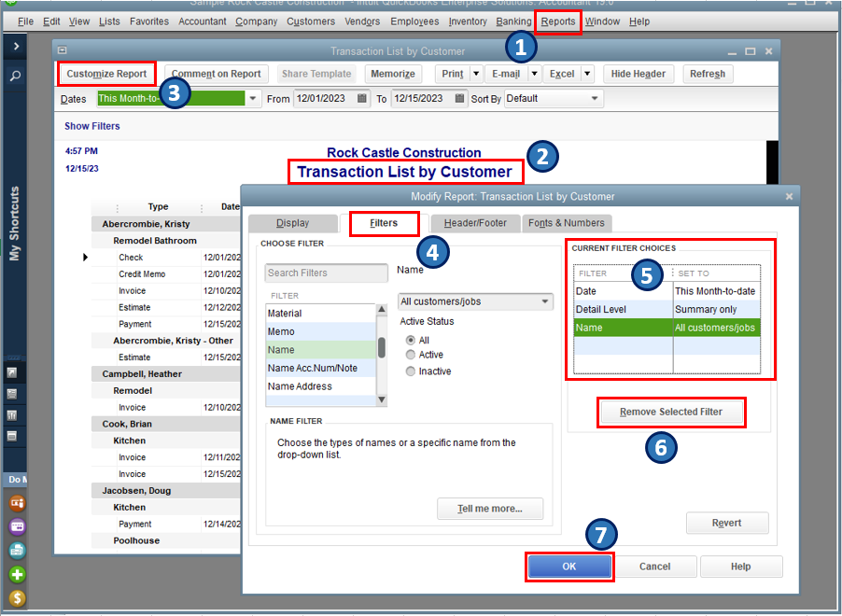The height and width of the screenshot is (616, 842).
Task: Open the All customers/jobs name dropdown
Action: click(x=545, y=301)
